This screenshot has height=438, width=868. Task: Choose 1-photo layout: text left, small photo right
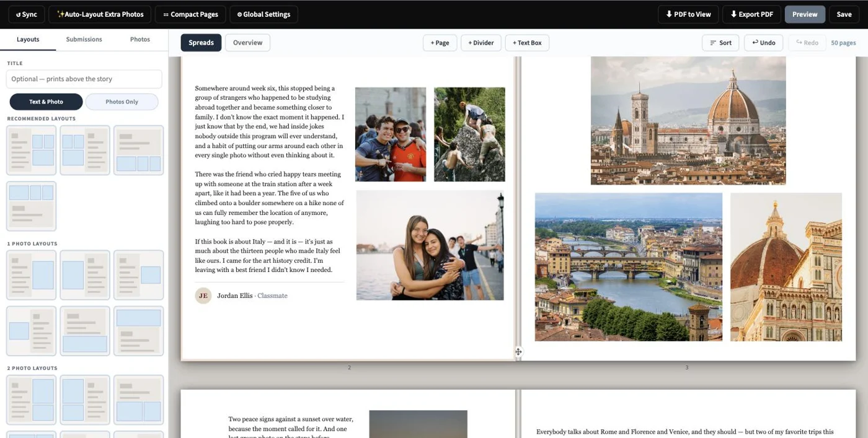pos(139,275)
